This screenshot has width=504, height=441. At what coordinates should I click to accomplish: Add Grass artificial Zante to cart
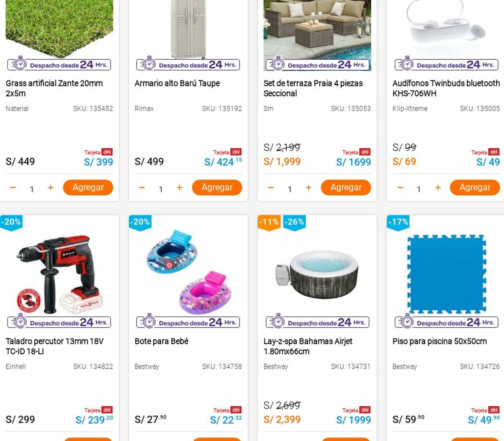pyautogui.click(x=88, y=187)
